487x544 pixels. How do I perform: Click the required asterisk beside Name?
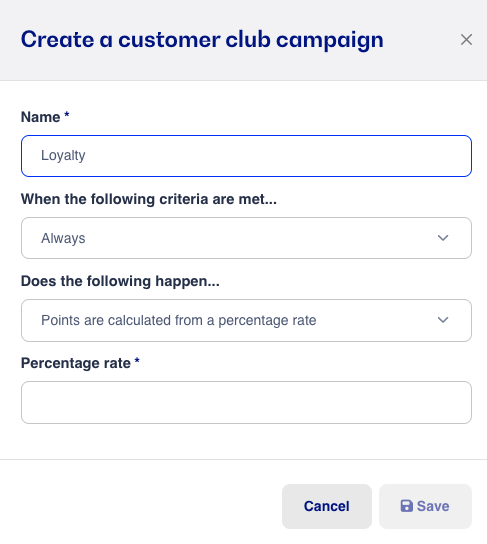pos(67,114)
